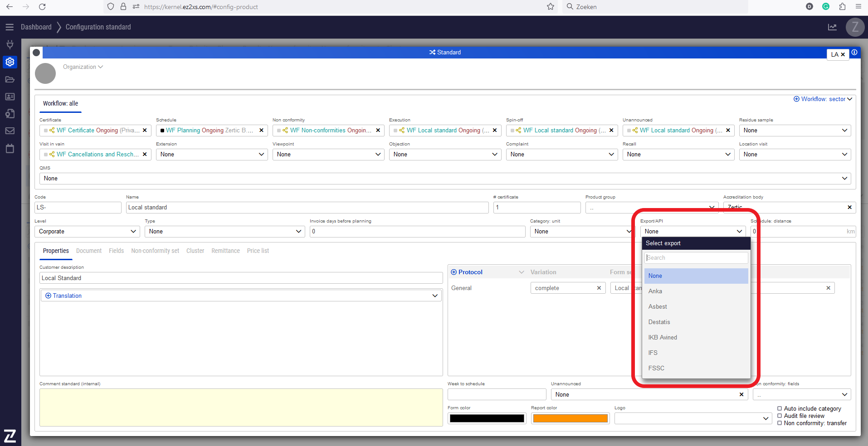The image size is (868, 446).
Task: Expand the Level Corporate dropdown
Action: (87, 232)
